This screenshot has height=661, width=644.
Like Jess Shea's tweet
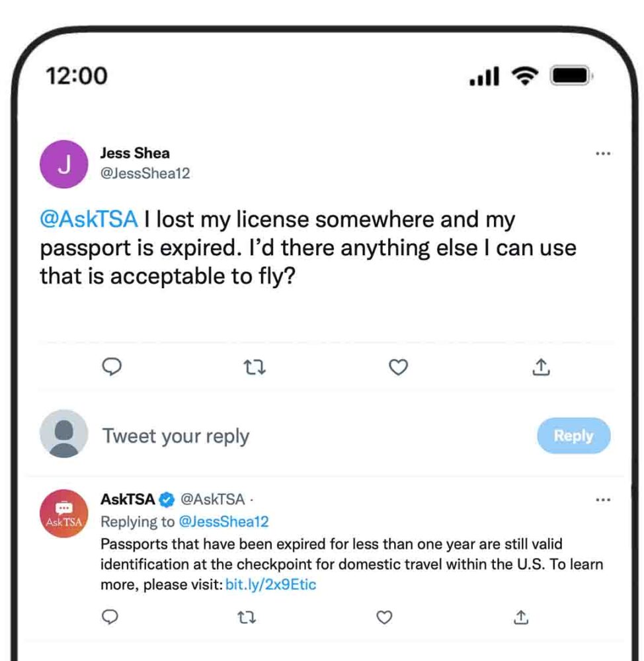pyautogui.click(x=397, y=367)
